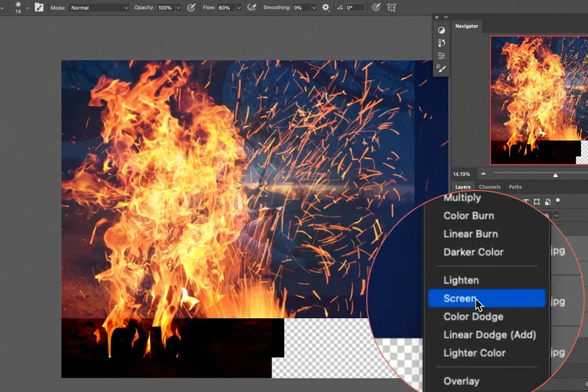Toggle pressure controls brush size
The height and width of the screenshot is (392, 588).
[x=375, y=7]
